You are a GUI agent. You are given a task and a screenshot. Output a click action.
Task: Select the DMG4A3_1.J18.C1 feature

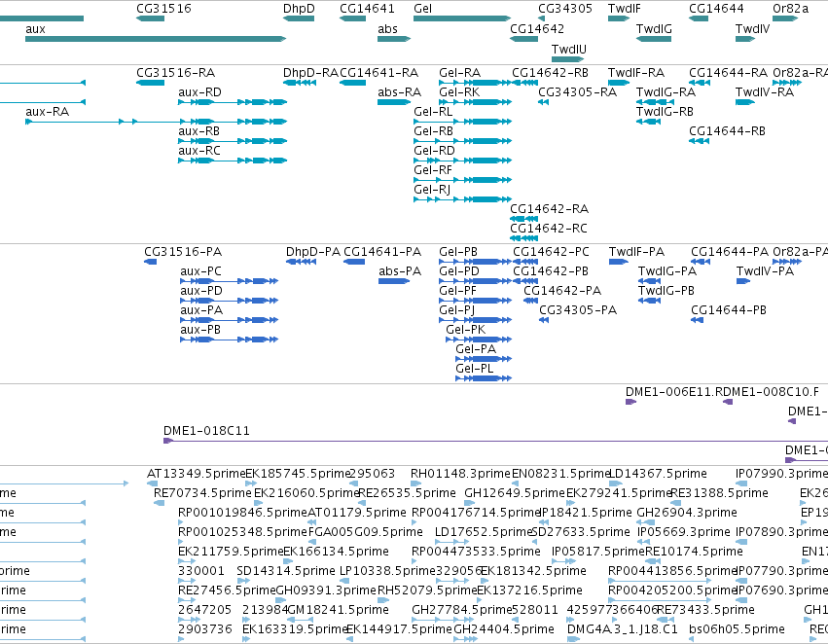click(573, 639)
